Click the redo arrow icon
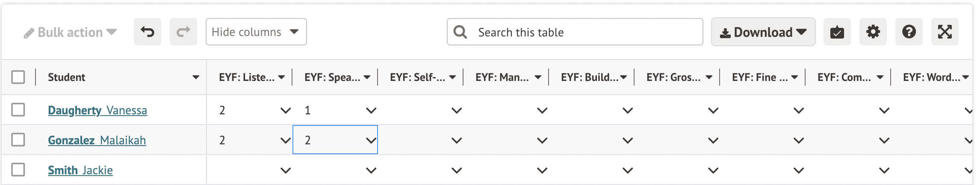This screenshot has height=185, width=980. [x=183, y=32]
